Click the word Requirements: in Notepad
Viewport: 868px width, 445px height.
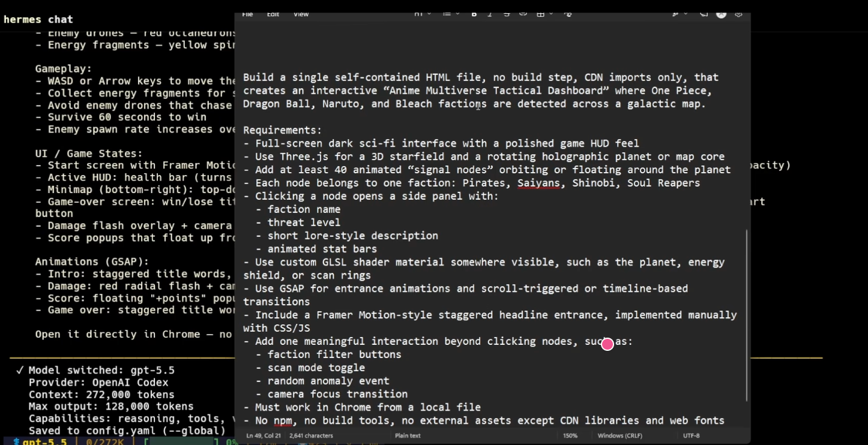point(282,130)
